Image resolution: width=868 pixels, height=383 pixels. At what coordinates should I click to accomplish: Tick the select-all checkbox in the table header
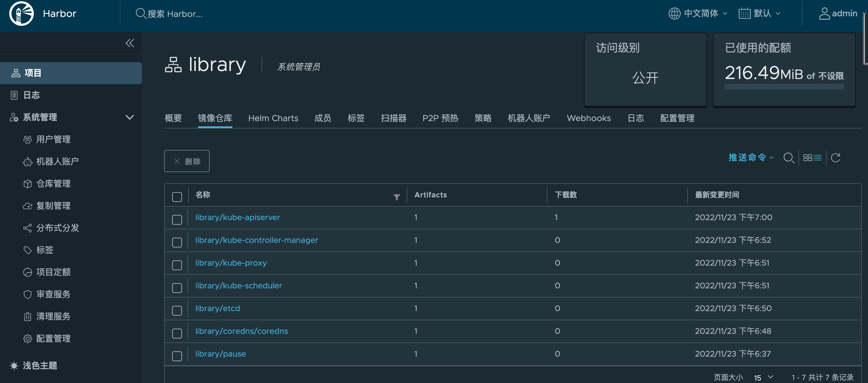[x=177, y=197]
